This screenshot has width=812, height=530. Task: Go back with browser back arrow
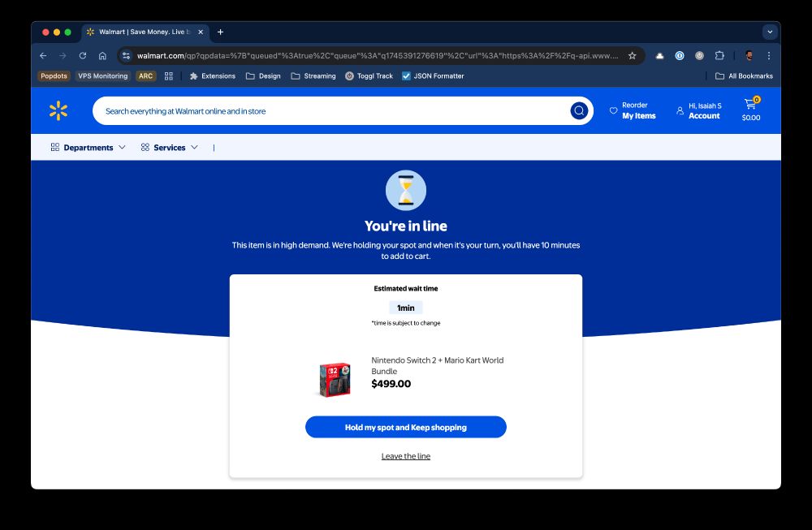coord(44,55)
